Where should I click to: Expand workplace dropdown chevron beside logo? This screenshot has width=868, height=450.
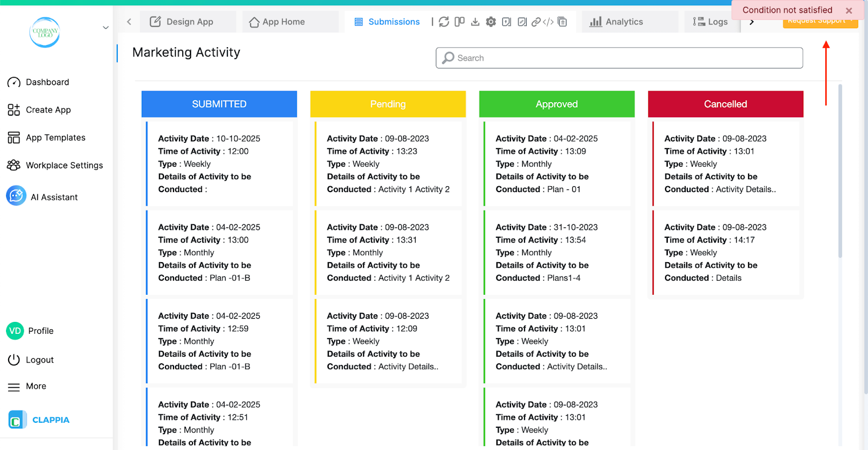click(106, 28)
